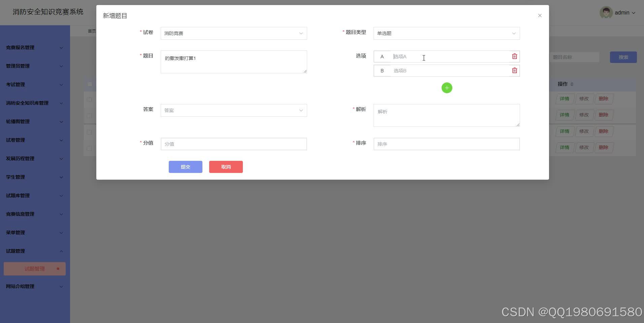Close the 新增题目 dialog
644x323 pixels.
coord(540,15)
